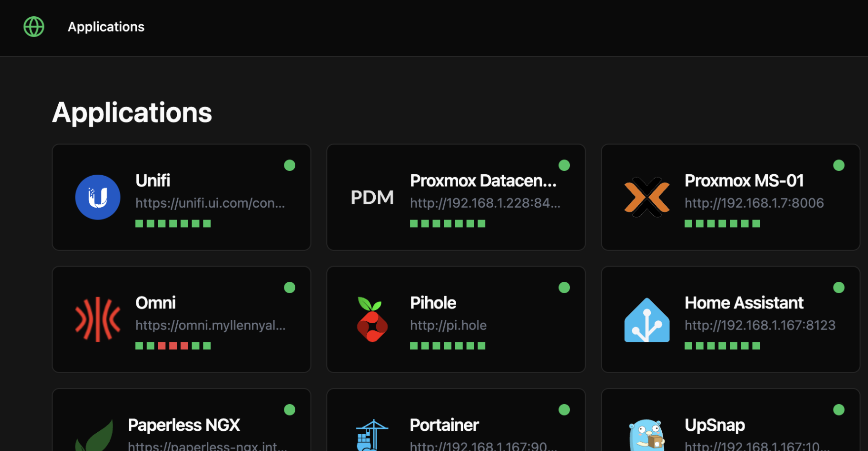Click the PDM logo icon

tap(372, 197)
